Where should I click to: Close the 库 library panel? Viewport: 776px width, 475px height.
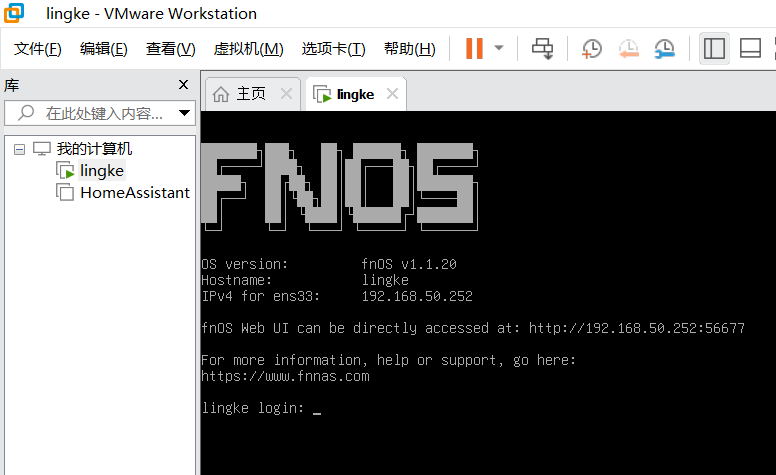click(x=184, y=85)
